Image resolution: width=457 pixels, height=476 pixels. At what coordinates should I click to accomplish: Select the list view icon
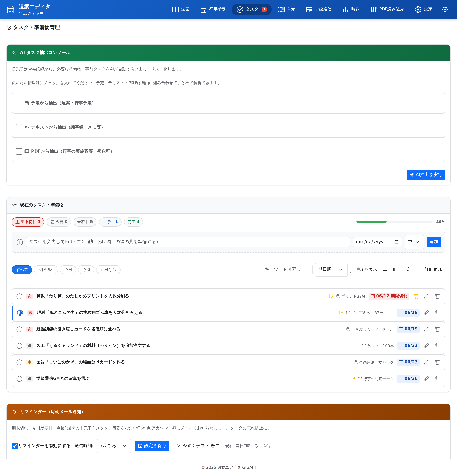click(x=385, y=270)
